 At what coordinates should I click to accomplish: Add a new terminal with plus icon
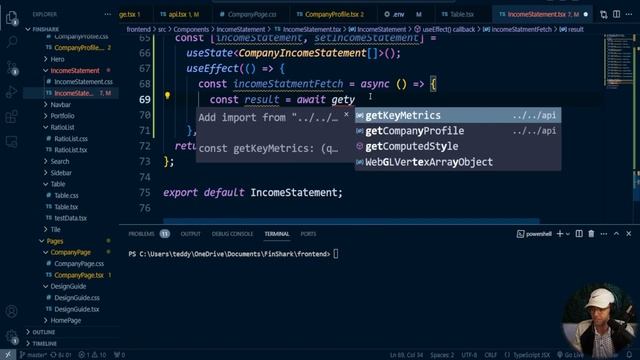(x=560, y=233)
